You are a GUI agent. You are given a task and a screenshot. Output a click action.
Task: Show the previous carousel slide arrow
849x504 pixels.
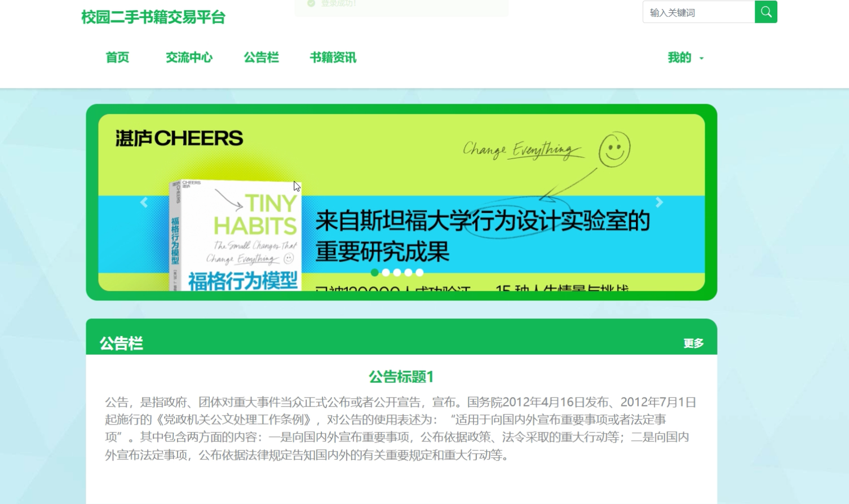click(144, 202)
